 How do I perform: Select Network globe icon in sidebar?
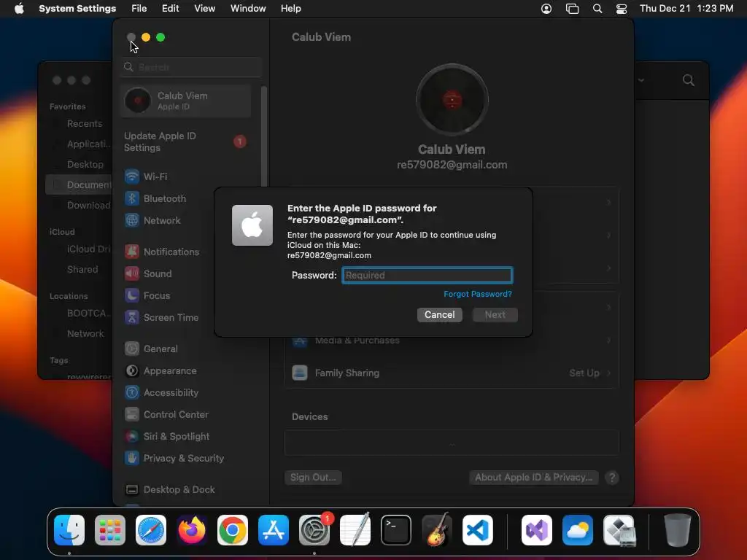click(x=132, y=220)
